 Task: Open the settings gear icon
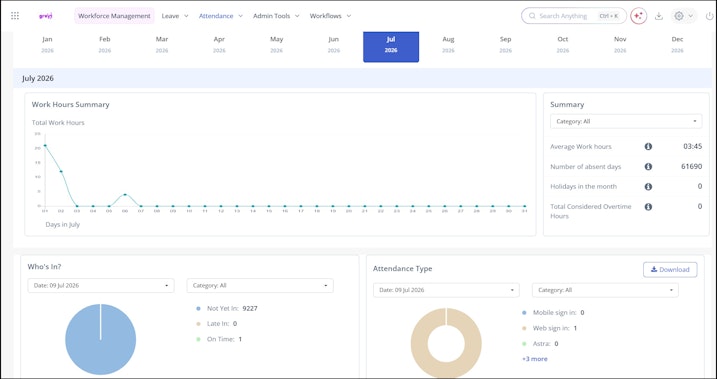pyautogui.click(x=679, y=16)
